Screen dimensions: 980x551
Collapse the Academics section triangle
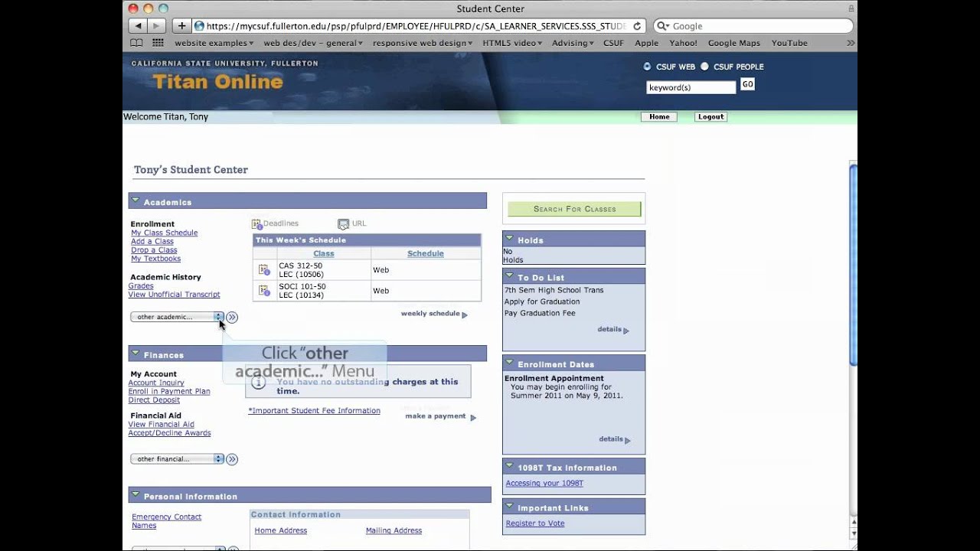coord(136,201)
